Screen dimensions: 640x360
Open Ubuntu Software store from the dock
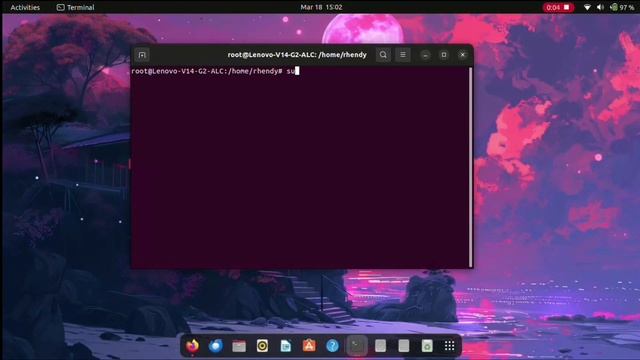[309, 346]
